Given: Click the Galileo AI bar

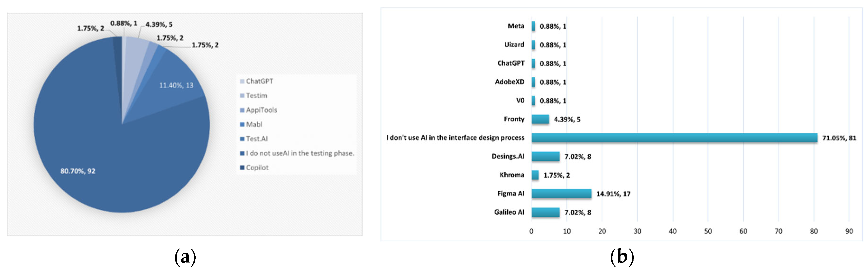Looking at the screenshot, I should tap(546, 212).
